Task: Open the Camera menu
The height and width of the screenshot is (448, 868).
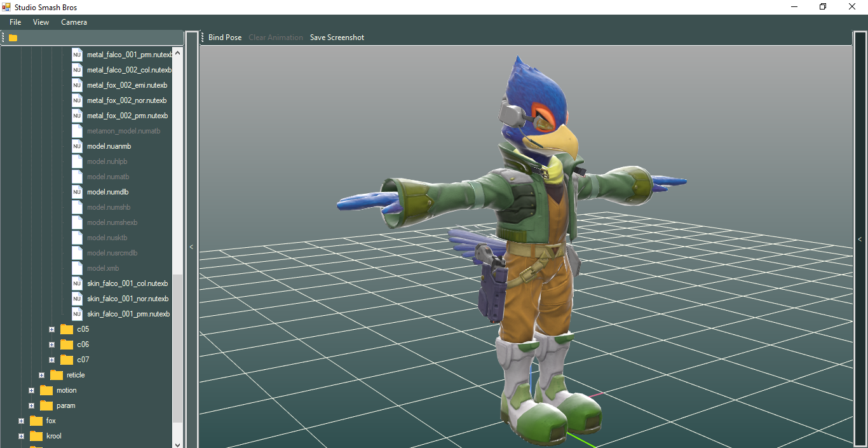Action: [x=74, y=22]
